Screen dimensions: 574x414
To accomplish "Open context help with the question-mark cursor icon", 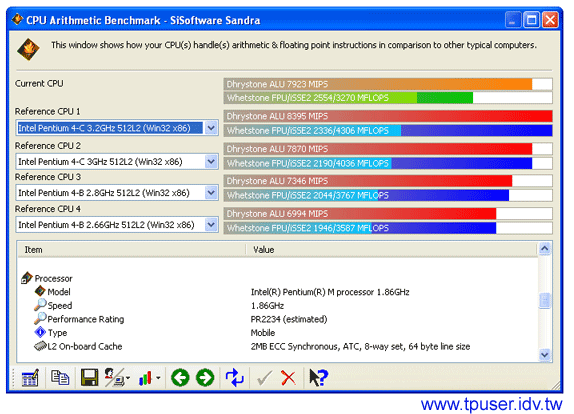I will click(318, 377).
